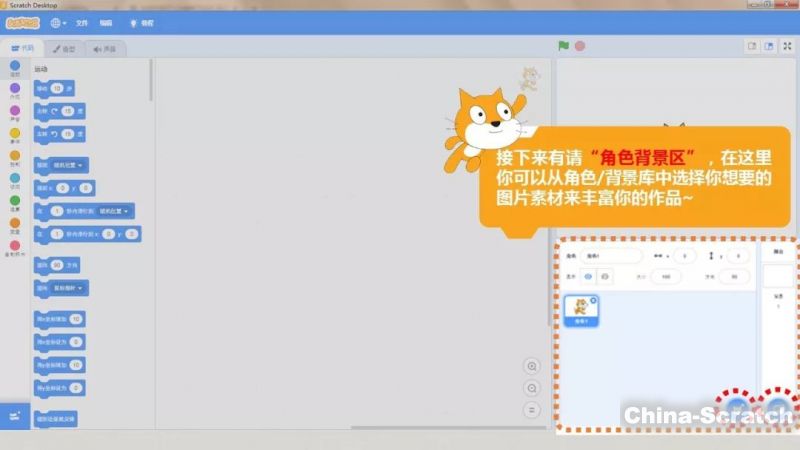The height and width of the screenshot is (450, 800).
Task: Reset workspace zoom with the equals icon
Action: click(x=532, y=409)
